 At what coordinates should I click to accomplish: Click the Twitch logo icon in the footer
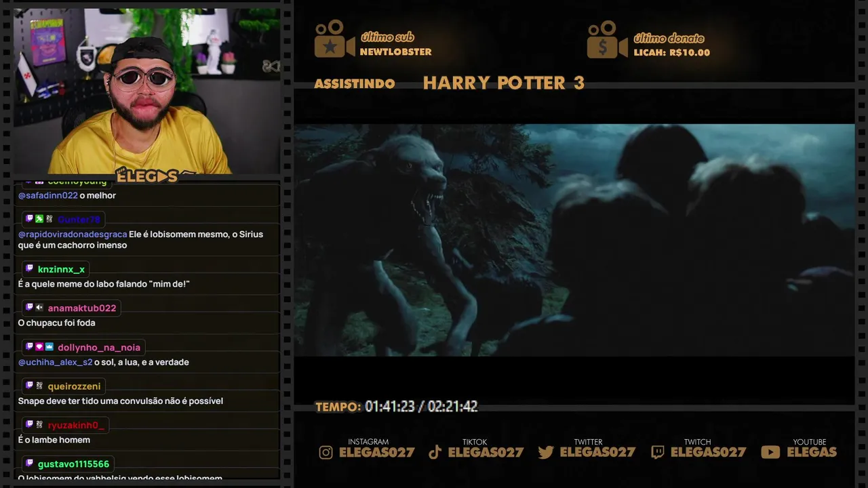[657, 453]
